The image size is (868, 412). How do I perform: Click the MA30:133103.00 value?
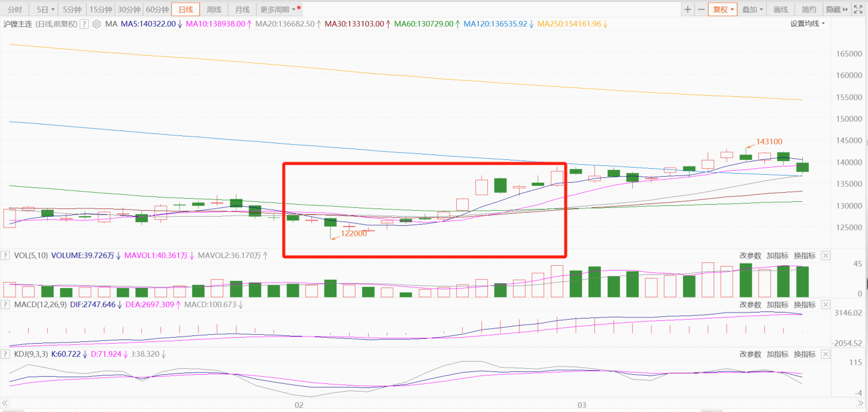(x=354, y=24)
